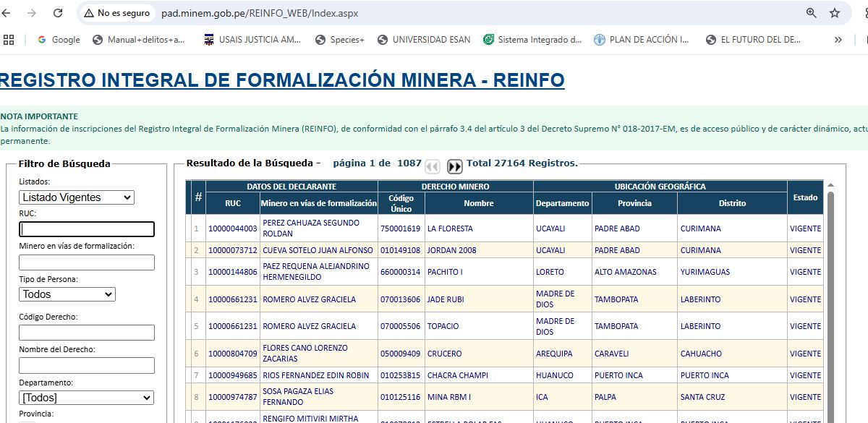
Task: Click the Provincia column header
Action: coord(634,203)
